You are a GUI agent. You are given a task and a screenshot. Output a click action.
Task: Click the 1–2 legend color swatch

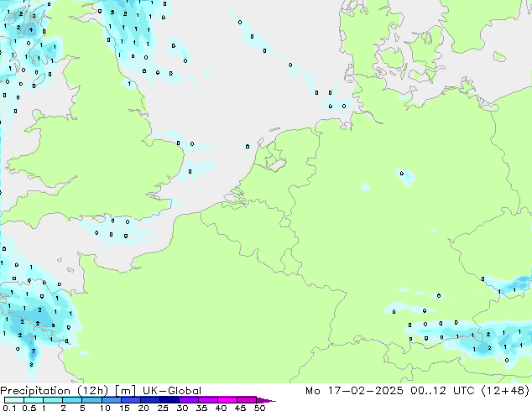(x=53, y=400)
